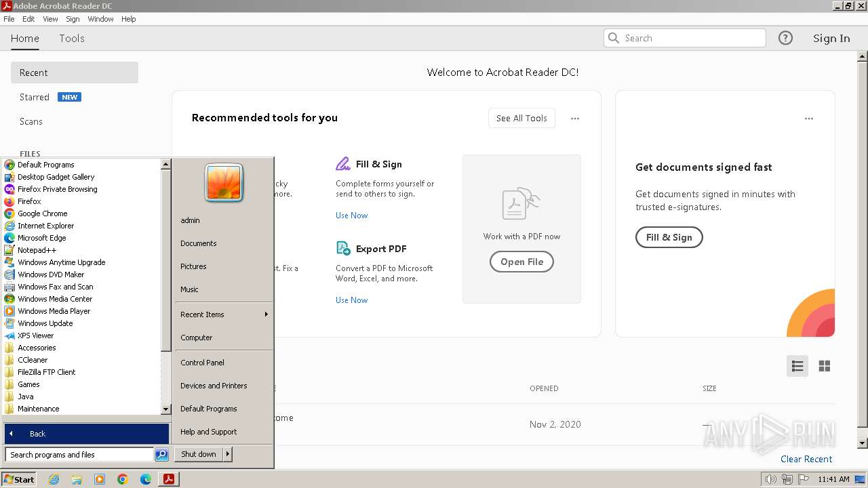This screenshot has height=488, width=868.
Task: Click the Acrobat search field
Action: [685, 38]
